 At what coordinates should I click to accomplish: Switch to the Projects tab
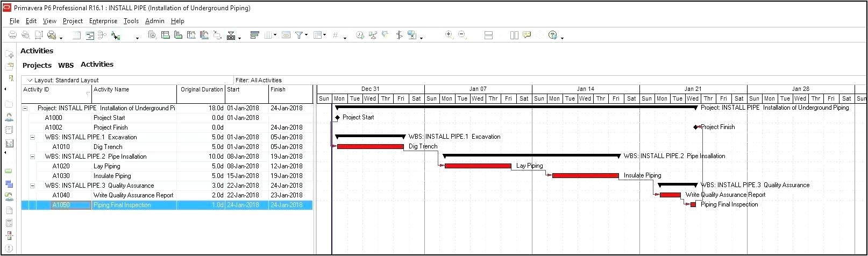pyautogui.click(x=37, y=65)
